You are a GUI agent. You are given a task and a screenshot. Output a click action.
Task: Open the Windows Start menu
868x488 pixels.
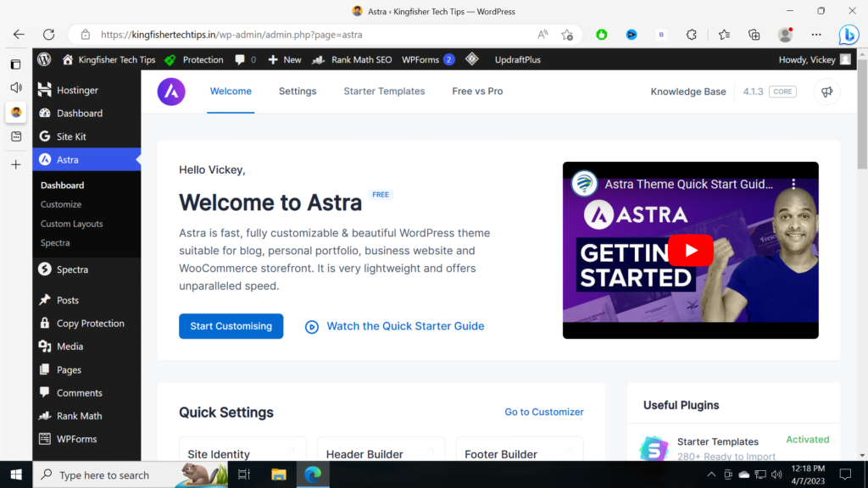tap(16, 474)
